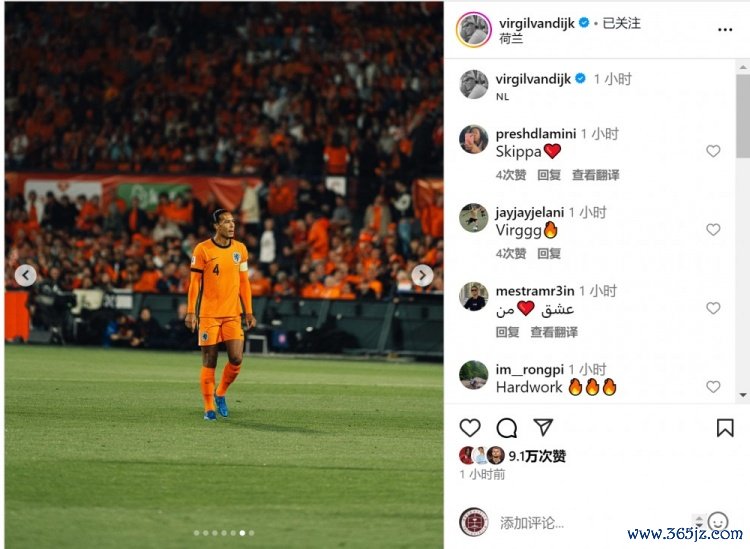750x549 pixels.
Task: Click scroll down arrow in comments
Action: [743, 395]
